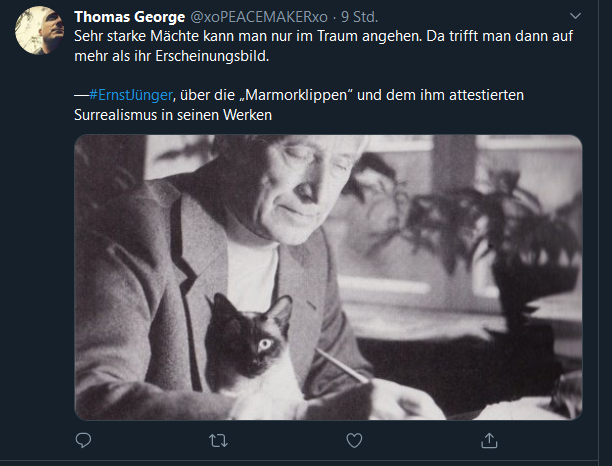Image resolution: width=612 pixels, height=466 pixels.
Task: Share the tweet via the upload arrow icon
Action: click(489, 440)
